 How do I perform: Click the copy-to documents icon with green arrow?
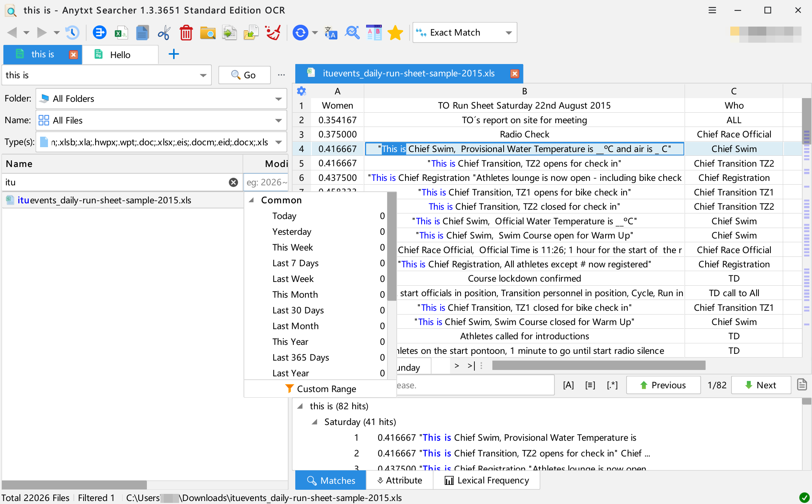pos(229,33)
